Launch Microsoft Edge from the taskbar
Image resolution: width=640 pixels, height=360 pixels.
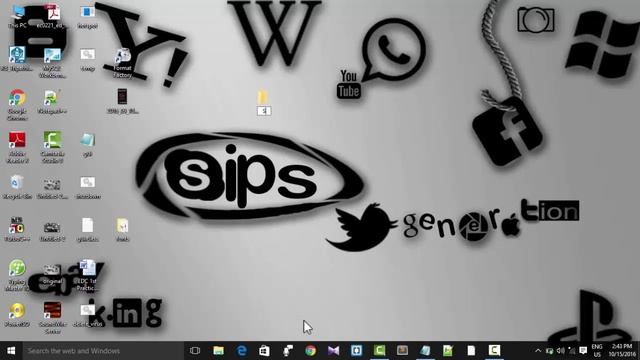[242, 351]
